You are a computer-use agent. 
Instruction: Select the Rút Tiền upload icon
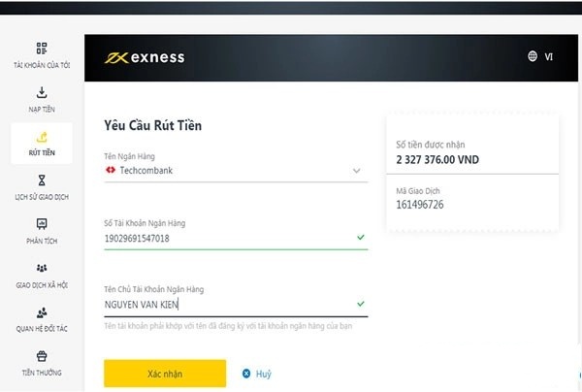click(x=42, y=137)
